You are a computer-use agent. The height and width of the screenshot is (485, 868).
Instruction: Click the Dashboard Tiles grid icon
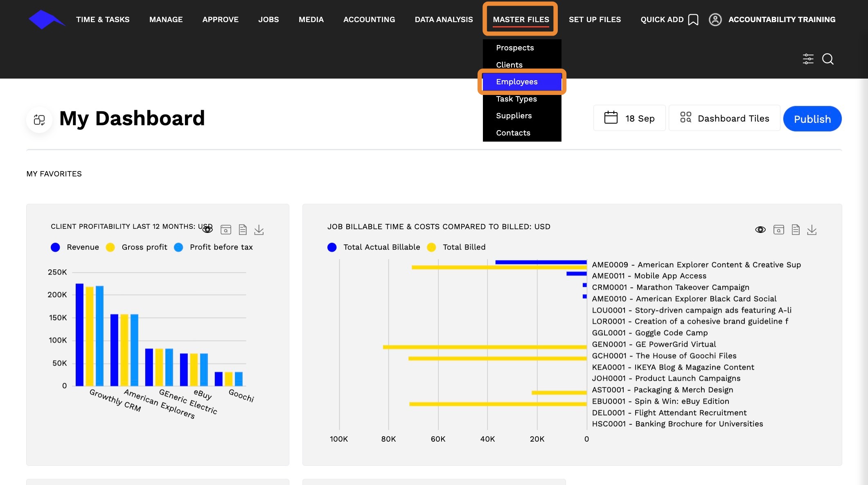685,117
